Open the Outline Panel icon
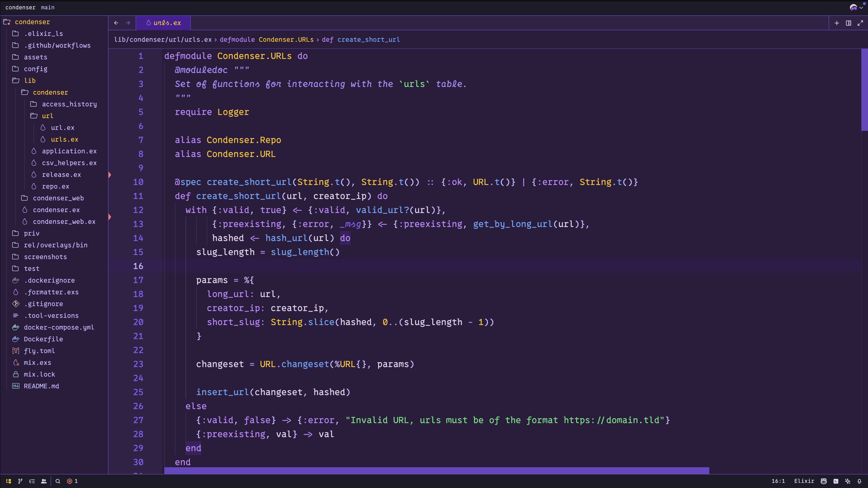This screenshot has height=488, width=868. [x=32, y=481]
